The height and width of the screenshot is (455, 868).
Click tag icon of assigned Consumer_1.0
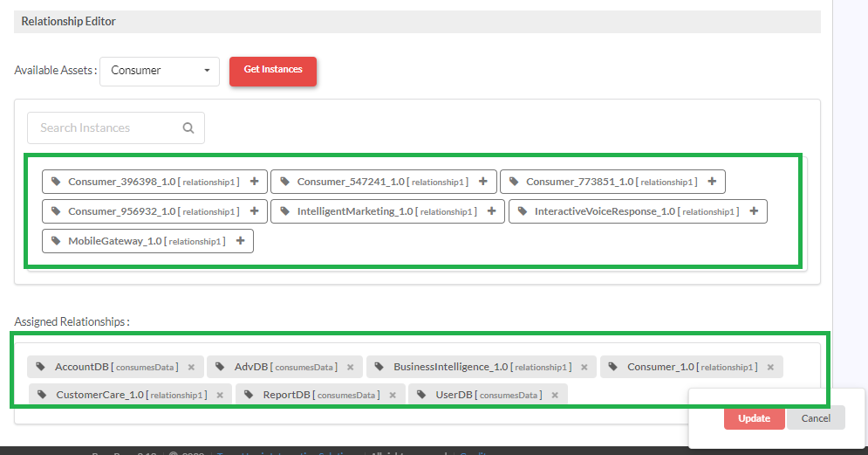click(612, 366)
